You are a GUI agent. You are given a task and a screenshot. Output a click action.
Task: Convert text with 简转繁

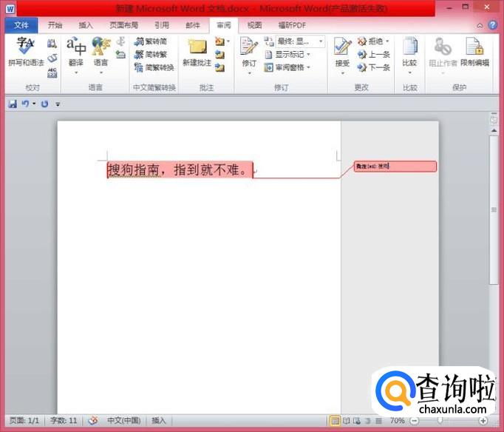151,54
